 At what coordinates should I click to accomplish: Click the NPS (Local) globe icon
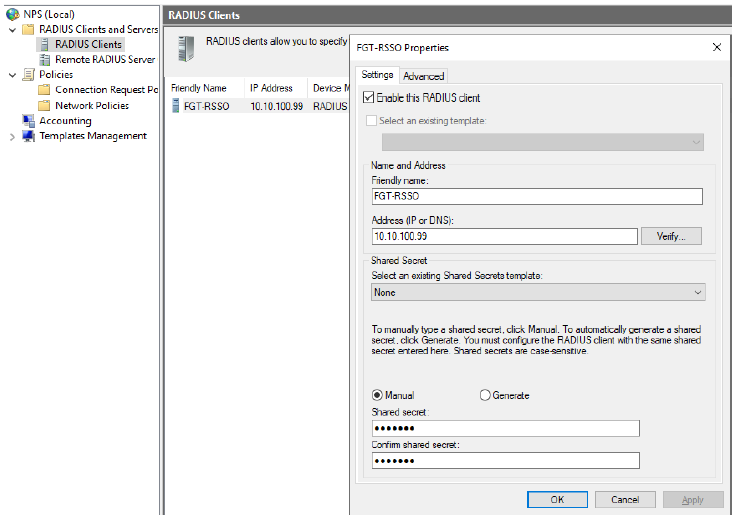click(13, 14)
